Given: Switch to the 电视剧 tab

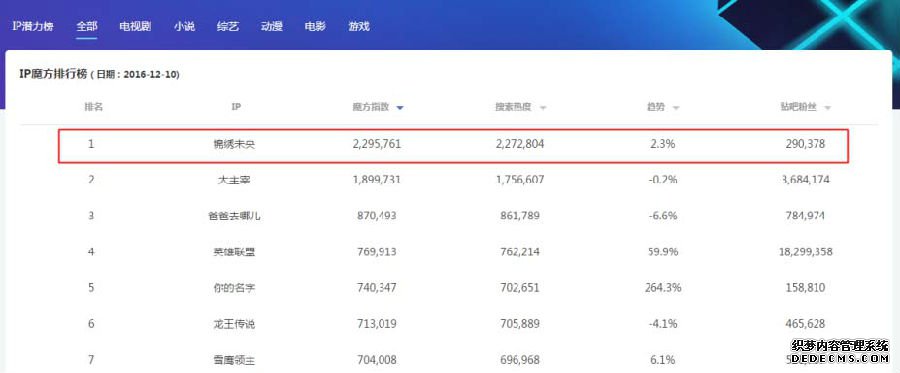Looking at the screenshot, I should 135,26.
